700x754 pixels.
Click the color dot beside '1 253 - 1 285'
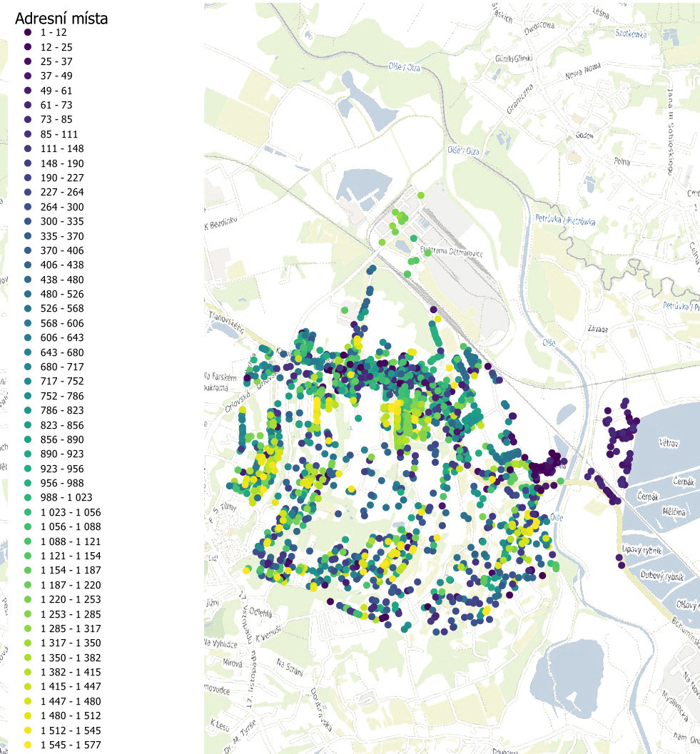[x=28, y=614]
